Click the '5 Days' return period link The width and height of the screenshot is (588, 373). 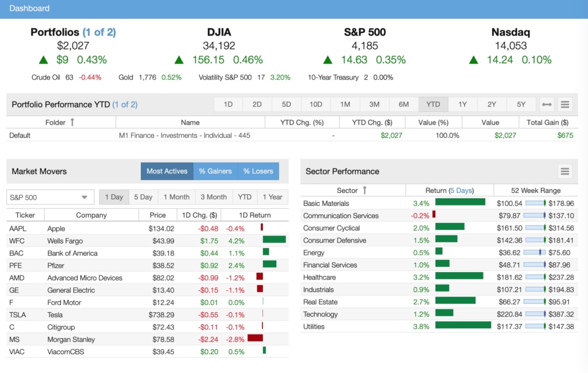click(x=462, y=191)
